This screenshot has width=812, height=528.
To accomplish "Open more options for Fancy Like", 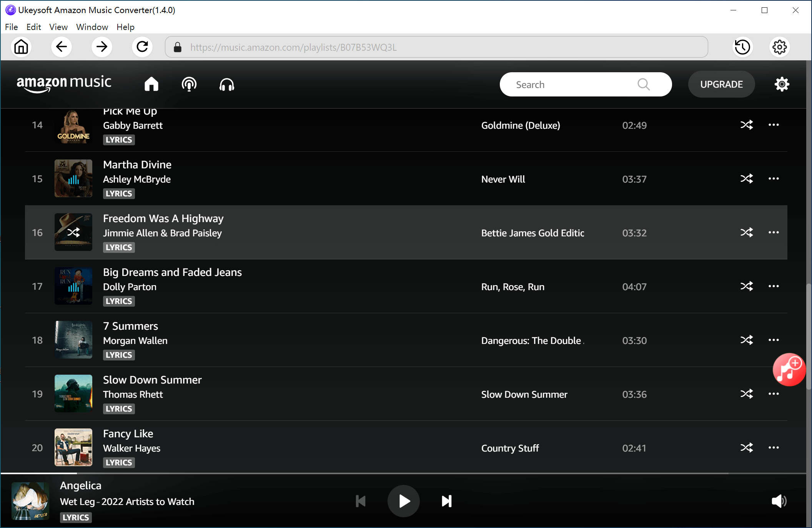I will pyautogui.click(x=774, y=448).
